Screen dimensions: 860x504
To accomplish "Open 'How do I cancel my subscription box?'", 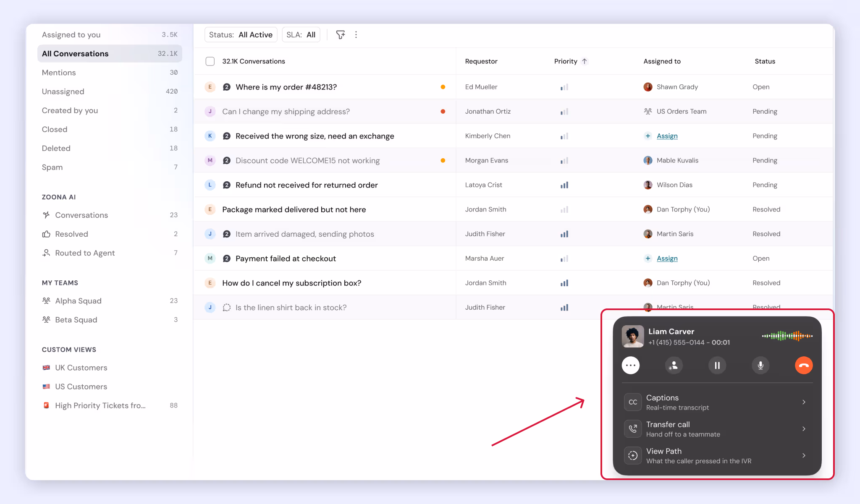I will tap(292, 283).
